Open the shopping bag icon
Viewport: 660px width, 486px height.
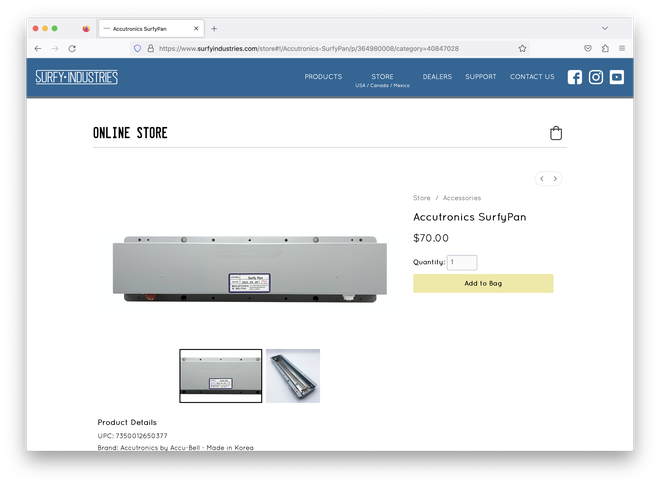(x=556, y=133)
